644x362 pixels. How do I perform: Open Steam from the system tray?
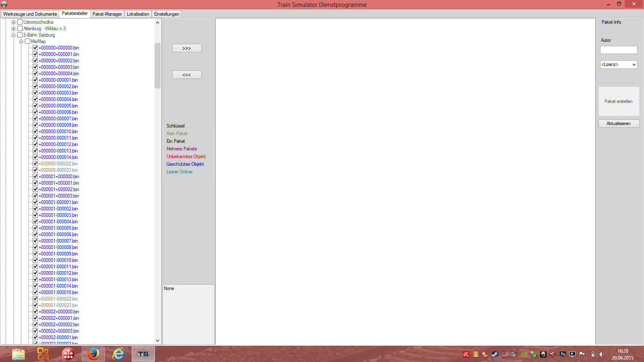(x=495, y=354)
